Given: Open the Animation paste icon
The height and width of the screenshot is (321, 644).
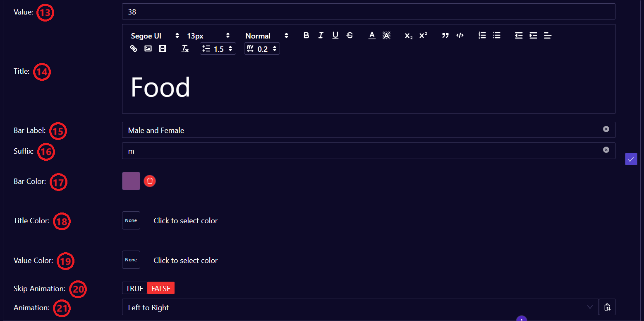Looking at the screenshot, I should pyautogui.click(x=607, y=307).
